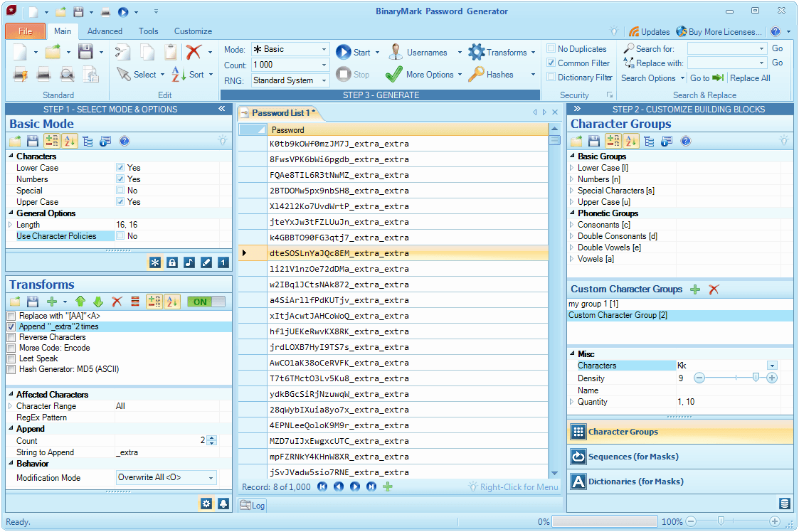Toggle Special characters checkbox
Screen dimensions: 799x532
120,190
